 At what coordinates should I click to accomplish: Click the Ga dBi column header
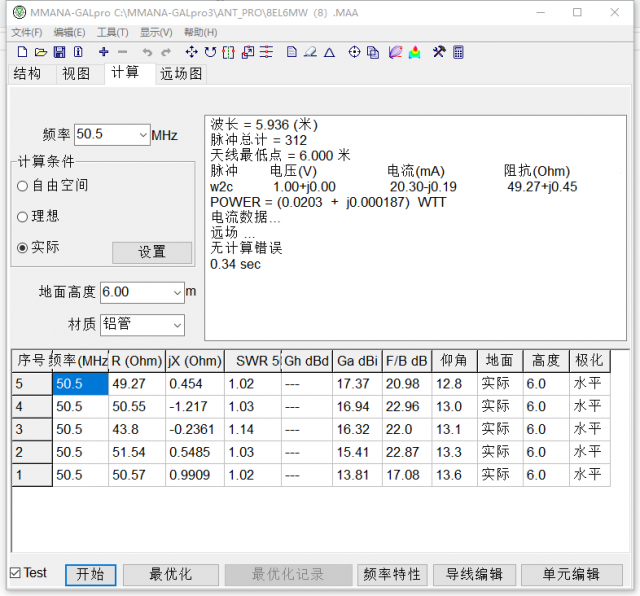(358, 361)
